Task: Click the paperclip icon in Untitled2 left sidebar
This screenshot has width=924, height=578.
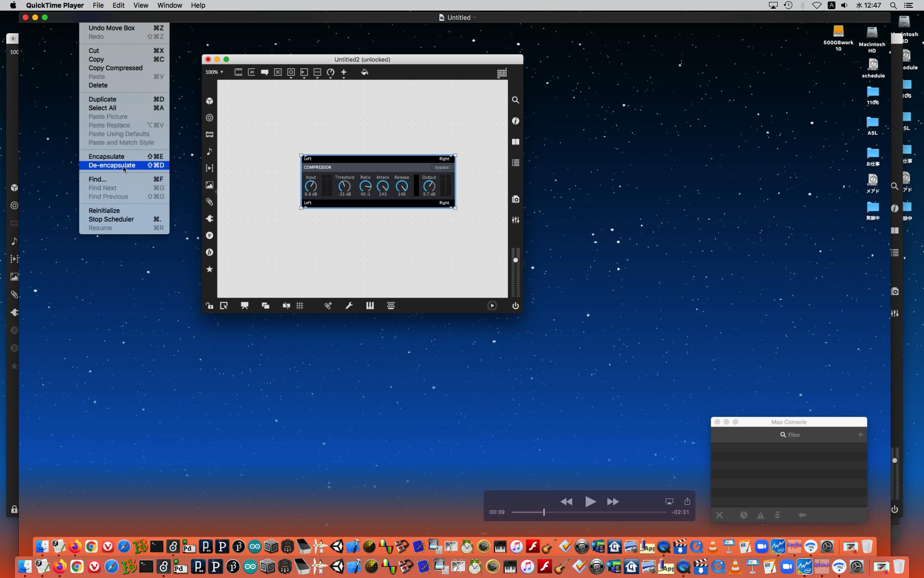Action: tap(209, 202)
